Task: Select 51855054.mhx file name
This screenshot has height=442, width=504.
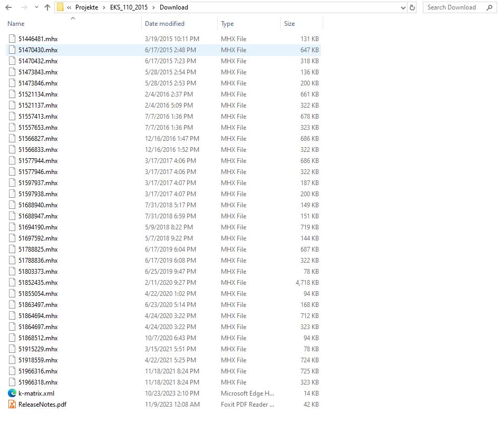Action: [x=38, y=294]
